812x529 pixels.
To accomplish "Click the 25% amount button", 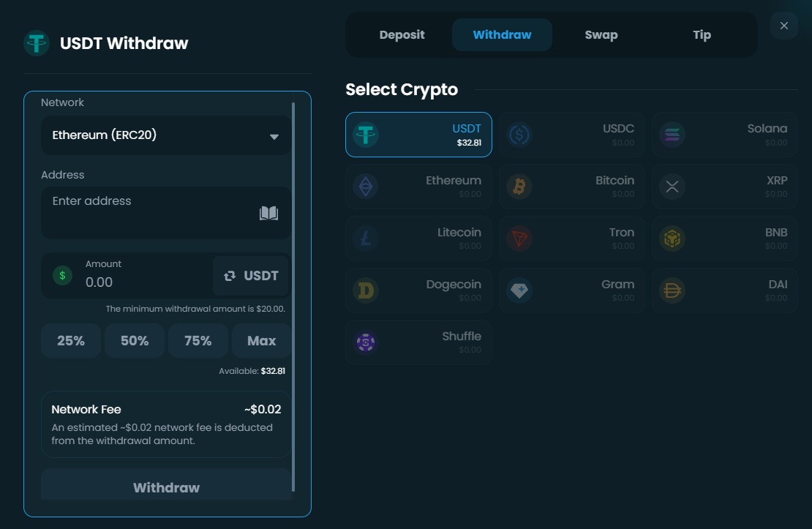I will tap(71, 340).
